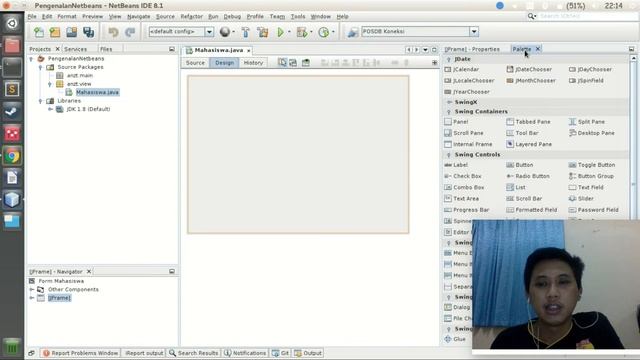The width and height of the screenshot is (640, 360).
Task: Open the Notifications button
Action: [245, 353]
